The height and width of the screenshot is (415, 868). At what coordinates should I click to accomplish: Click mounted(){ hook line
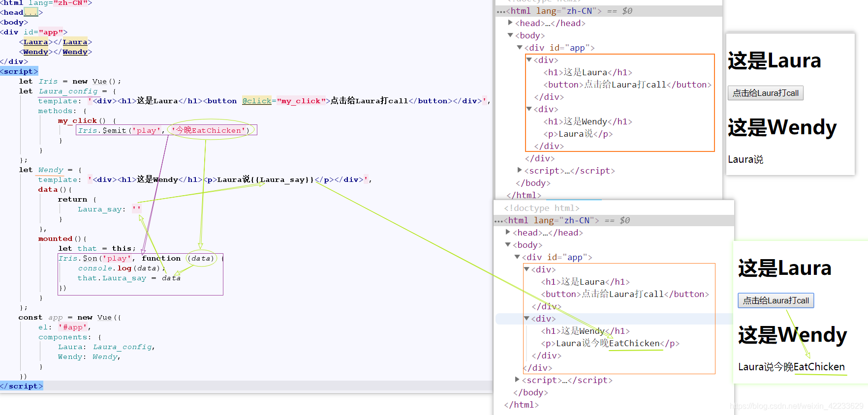(x=62, y=238)
